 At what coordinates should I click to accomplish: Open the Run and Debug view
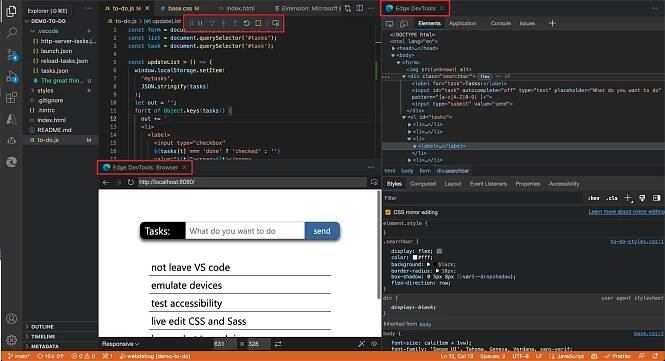tap(11, 77)
